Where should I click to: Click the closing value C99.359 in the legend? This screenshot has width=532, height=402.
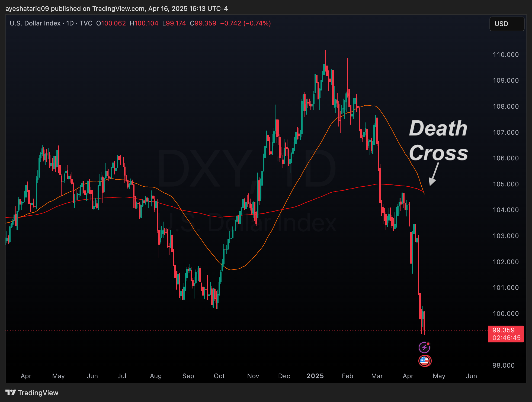203,23
